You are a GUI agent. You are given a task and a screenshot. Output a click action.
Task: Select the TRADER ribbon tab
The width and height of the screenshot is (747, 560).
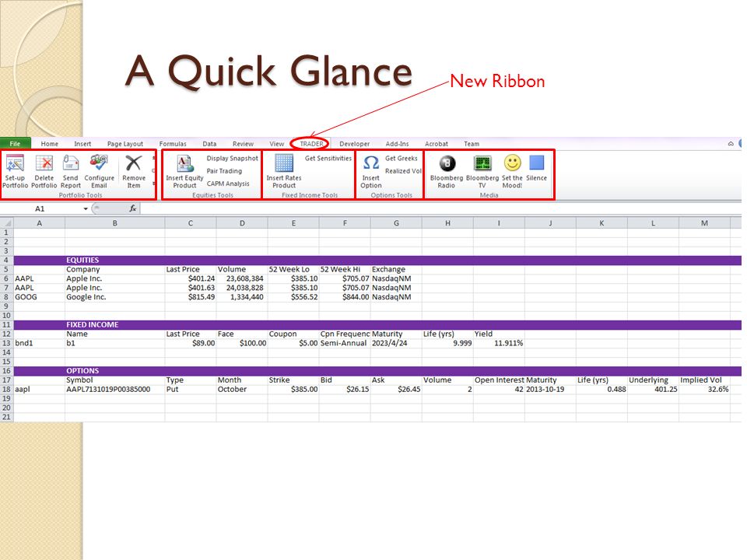click(311, 144)
